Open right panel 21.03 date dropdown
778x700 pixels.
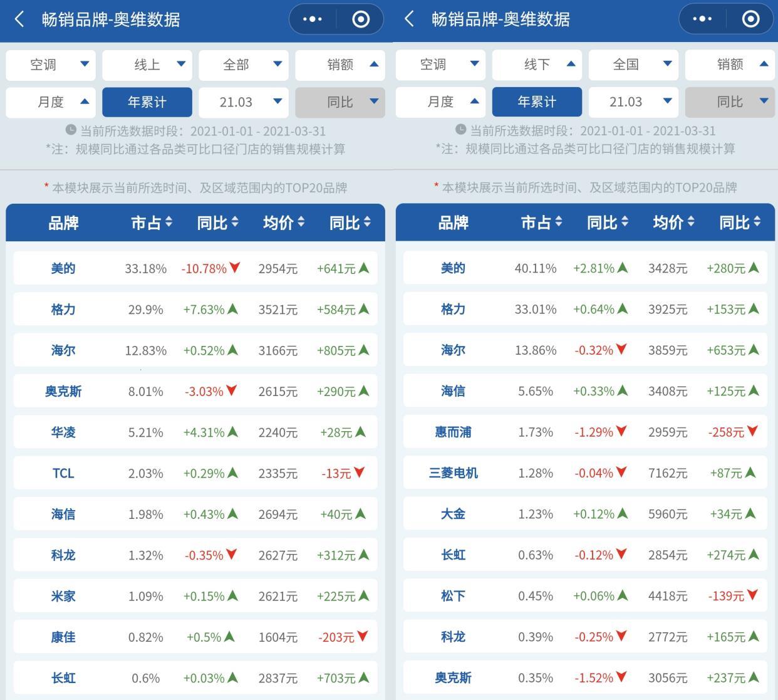[x=633, y=102]
